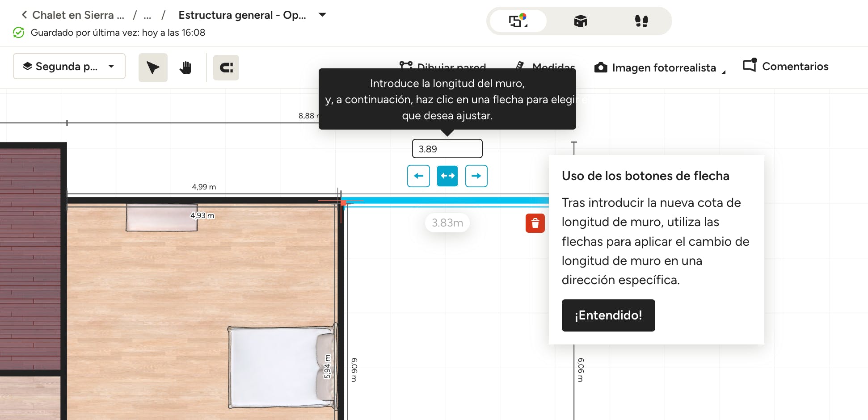The width and height of the screenshot is (868, 420).
Task: Expand the Estructura general project caret
Action: point(322,15)
